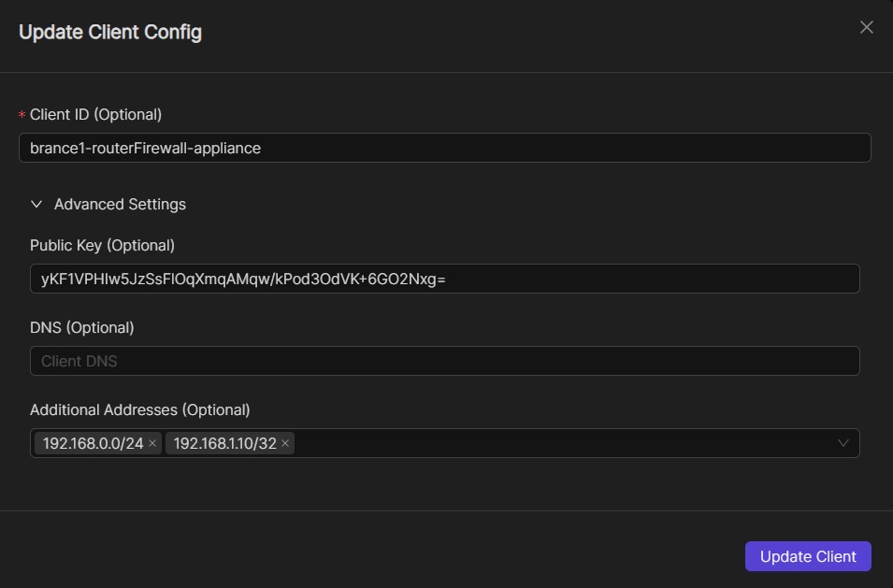Viewport: 893px width, 588px height.
Task: Click the Client ID (Optional) label
Action: click(x=96, y=114)
